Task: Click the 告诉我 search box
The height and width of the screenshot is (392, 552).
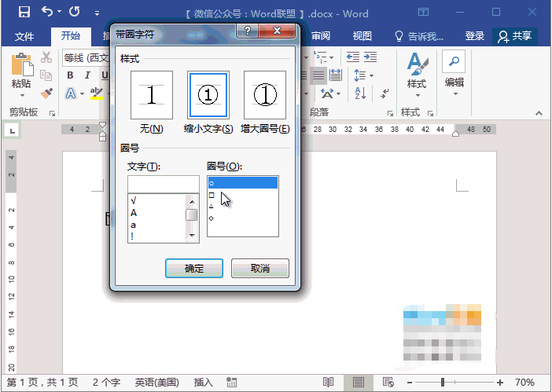Action: coord(419,36)
